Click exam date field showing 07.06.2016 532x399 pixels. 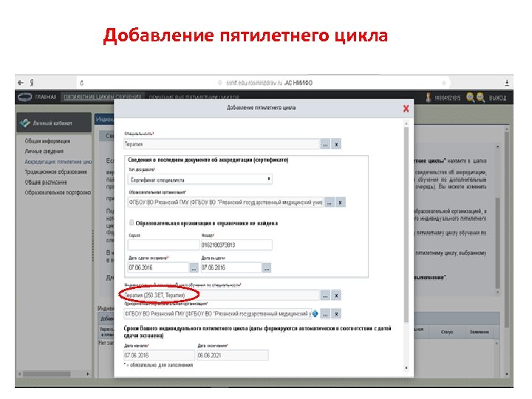point(158,267)
